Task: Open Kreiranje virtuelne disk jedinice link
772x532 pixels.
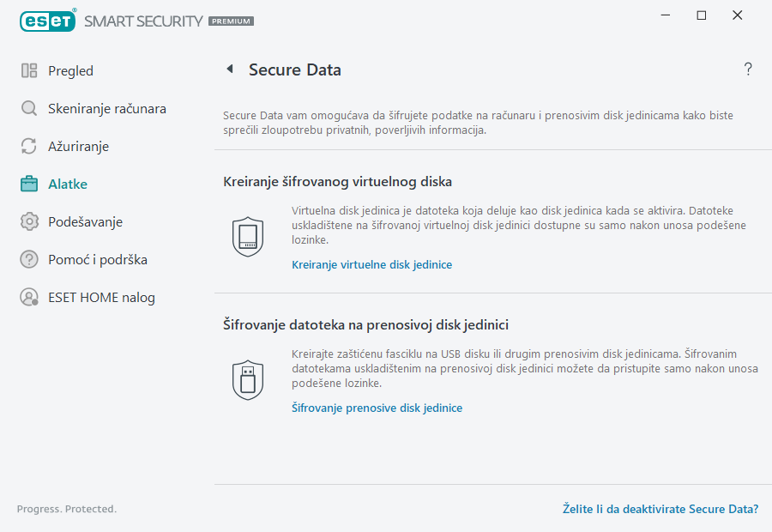Action: coord(371,264)
